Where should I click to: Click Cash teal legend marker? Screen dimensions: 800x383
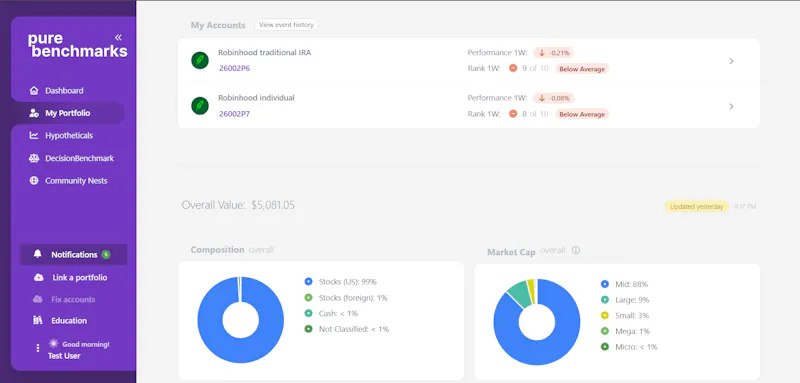tap(308, 313)
